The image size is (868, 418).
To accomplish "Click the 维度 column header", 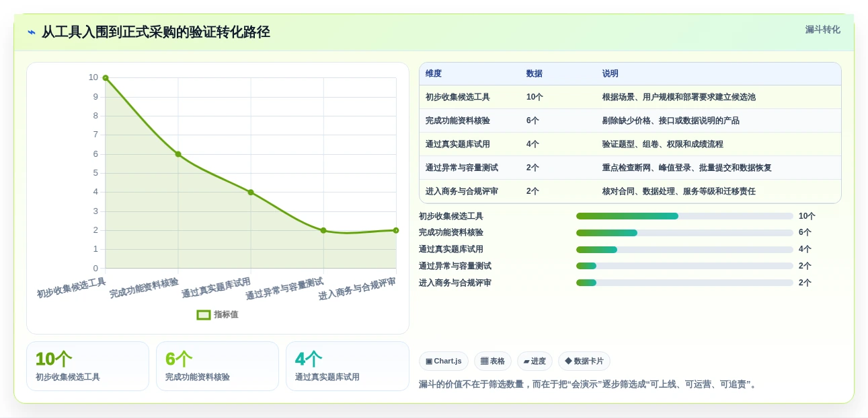I will [434, 74].
